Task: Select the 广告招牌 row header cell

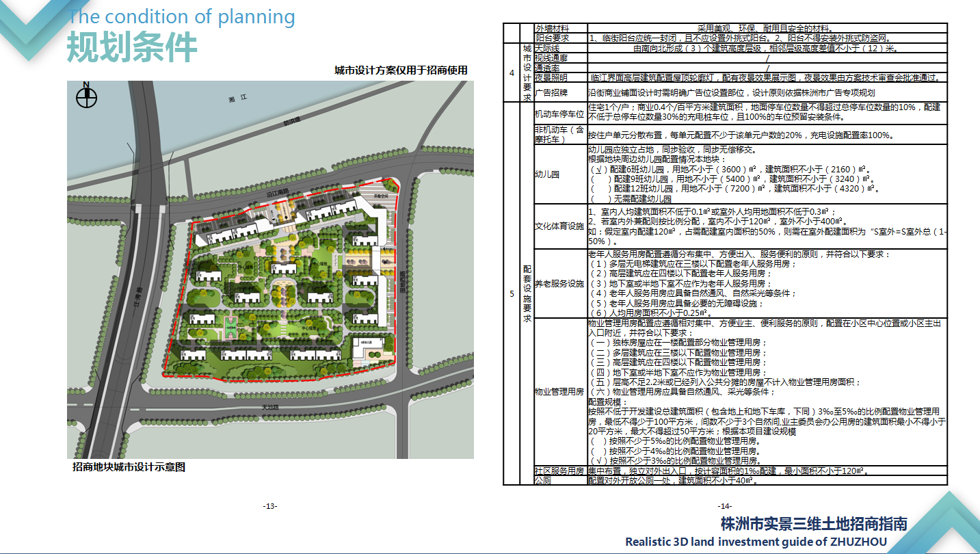Action: 551,92
